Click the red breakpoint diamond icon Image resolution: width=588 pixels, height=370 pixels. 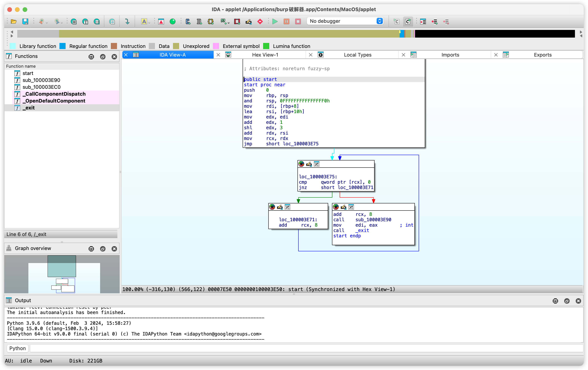[x=260, y=21]
